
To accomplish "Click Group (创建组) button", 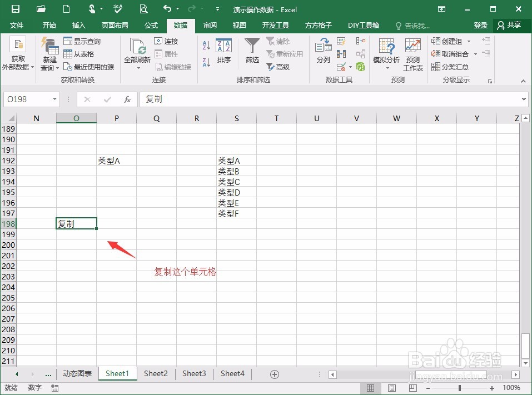I will [x=446, y=41].
